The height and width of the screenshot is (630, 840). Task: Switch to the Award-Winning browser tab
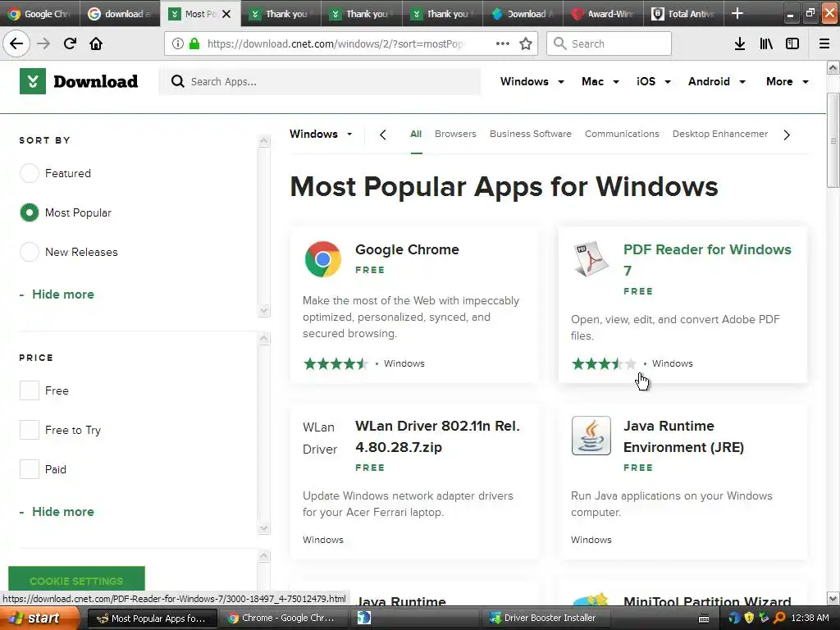(603, 13)
